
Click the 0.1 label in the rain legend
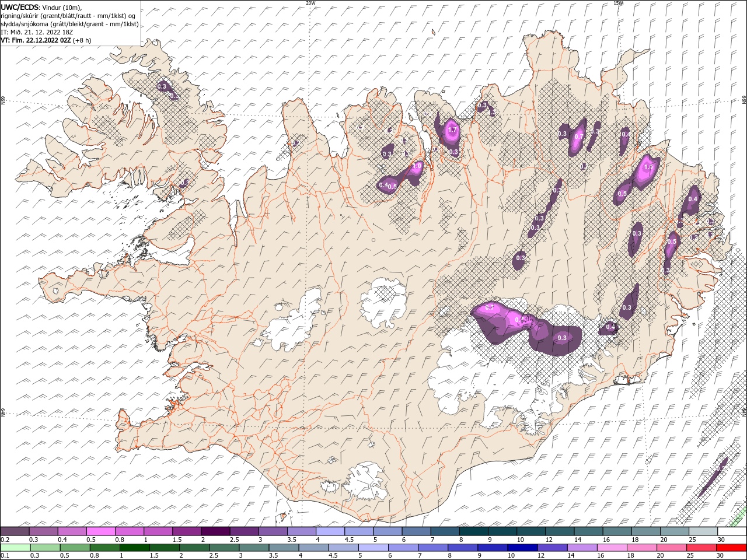pyautogui.click(x=5, y=555)
